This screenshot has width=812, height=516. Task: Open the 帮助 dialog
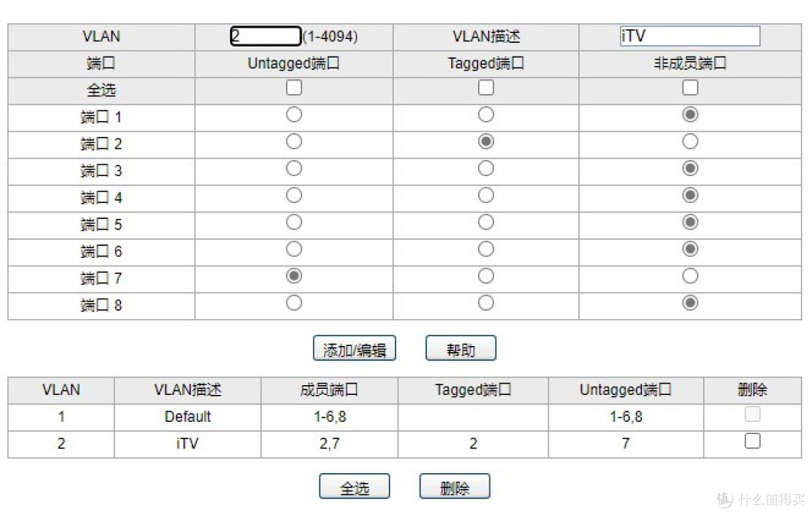coord(460,348)
